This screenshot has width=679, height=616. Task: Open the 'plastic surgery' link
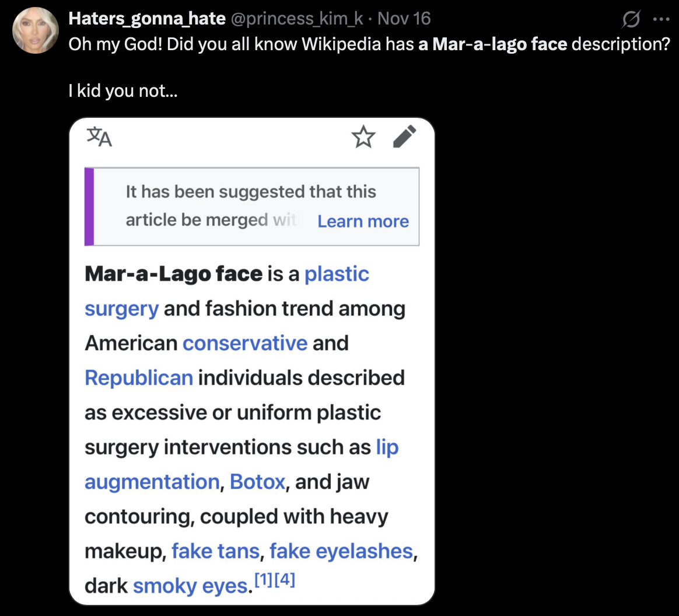(x=337, y=274)
